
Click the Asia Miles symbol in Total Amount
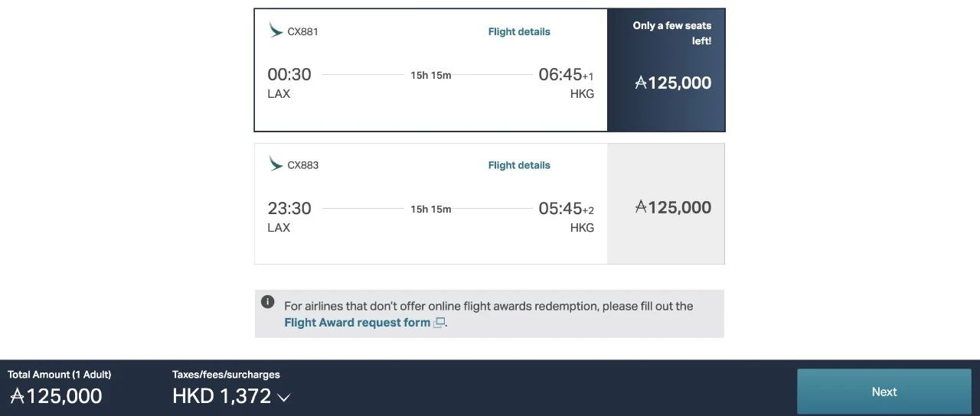click(x=17, y=395)
